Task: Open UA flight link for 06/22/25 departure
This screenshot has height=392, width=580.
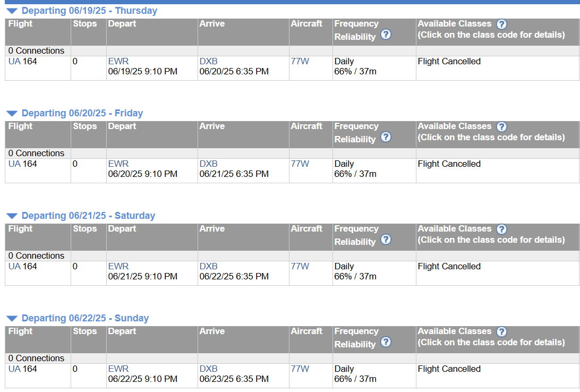Action: coord(14,369)
